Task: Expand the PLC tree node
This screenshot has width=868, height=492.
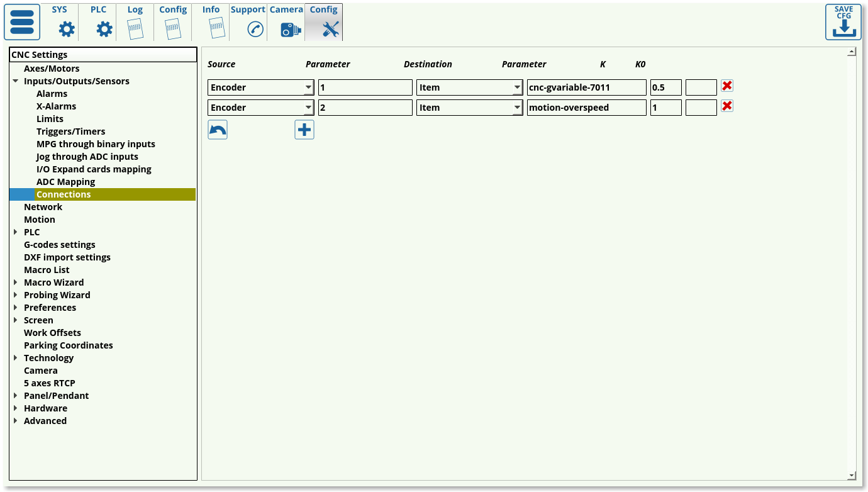Action: [15, 232]
